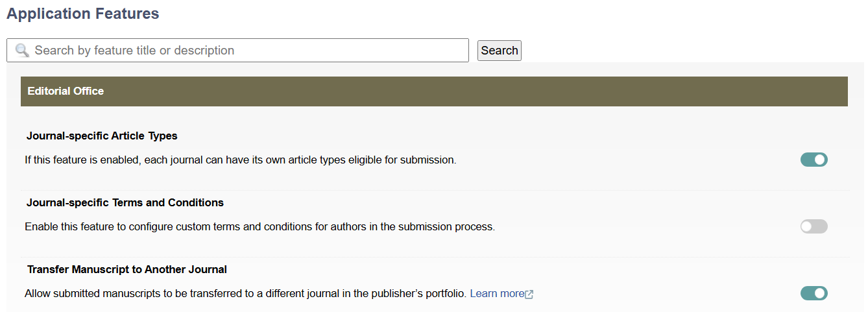Focus the feature title search box
This screenshot has height=312, width=868.
(x=247, y=51)
